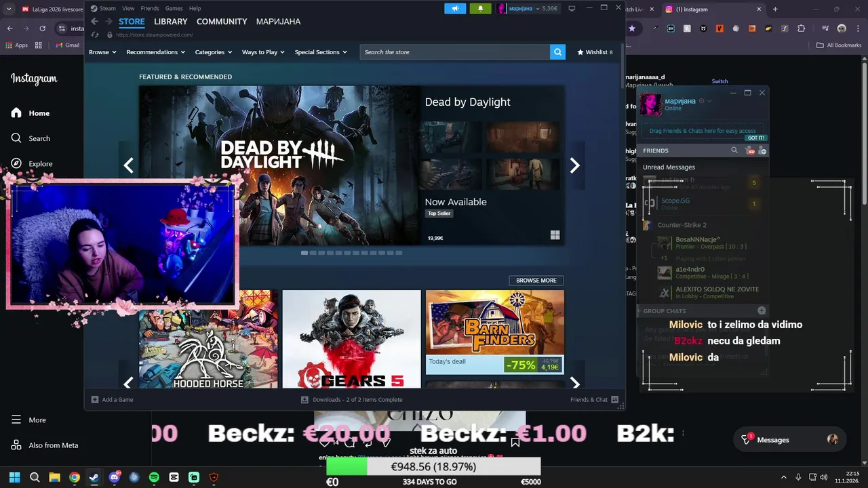Go back with Steam's back arrow
Screen dimensions: 868x488
click(95, 22)
